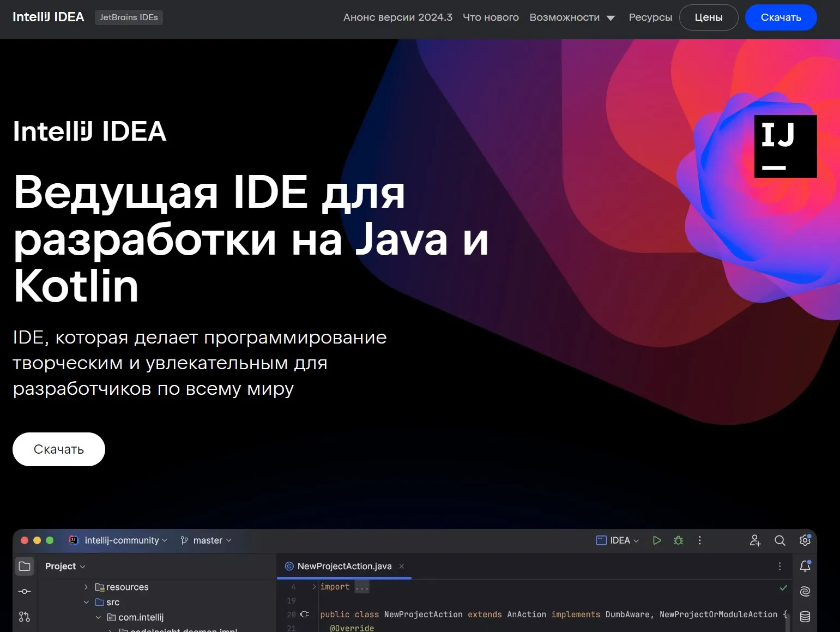The width and height of the screenshot is (840, 632).
Task: Open the master branch dropdown
Action: coord(213,540)
